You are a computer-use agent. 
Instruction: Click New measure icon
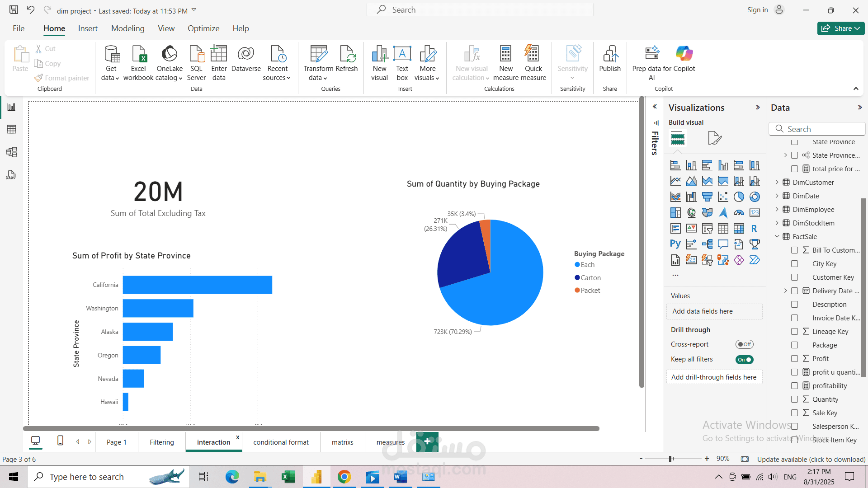coord(506,54)
